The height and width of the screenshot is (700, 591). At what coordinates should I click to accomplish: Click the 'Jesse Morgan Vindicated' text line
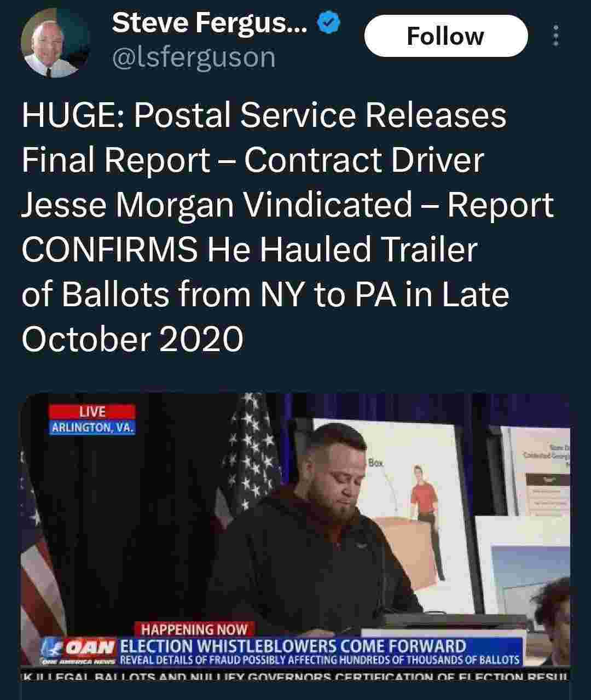click(217, 205)
